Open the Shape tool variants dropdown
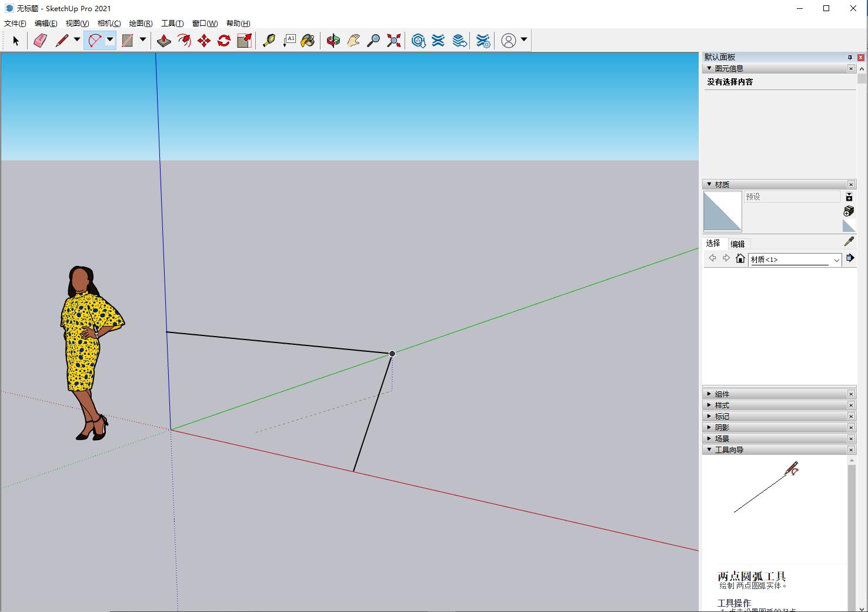The image size is (868, 612). (x=142, y=41)
